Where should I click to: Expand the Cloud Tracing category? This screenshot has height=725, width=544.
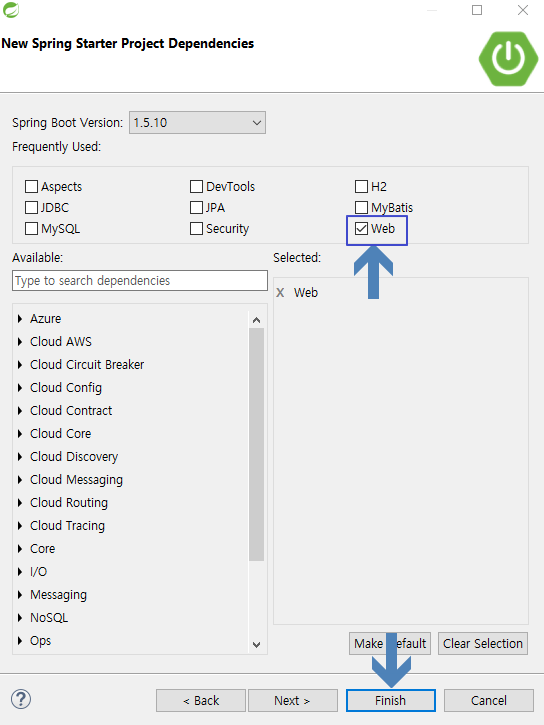pos(20,526)
